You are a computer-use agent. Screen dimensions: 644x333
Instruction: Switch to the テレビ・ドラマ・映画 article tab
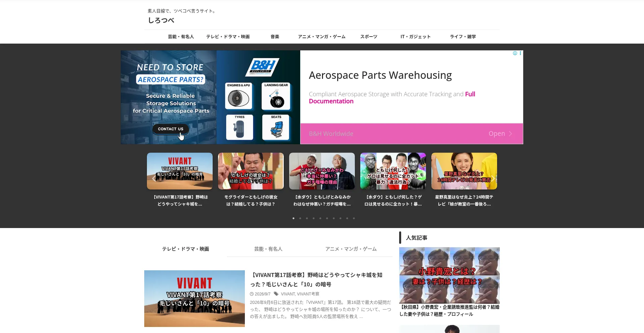point(185,249)
